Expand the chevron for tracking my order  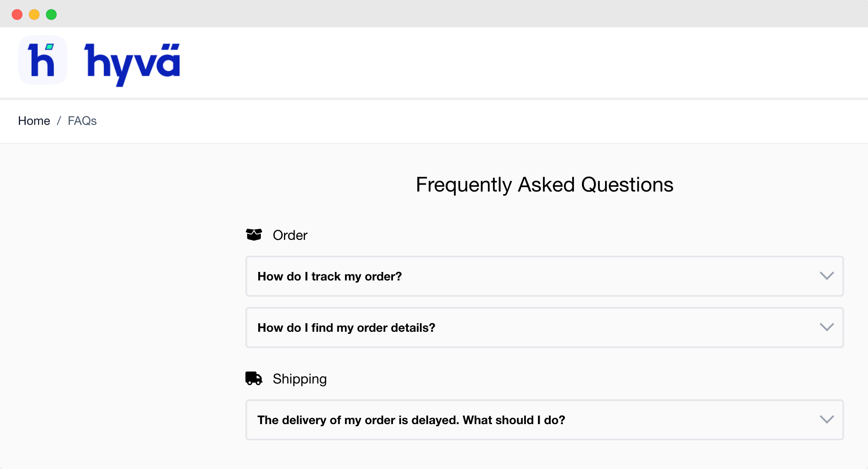tap(827, 276)
